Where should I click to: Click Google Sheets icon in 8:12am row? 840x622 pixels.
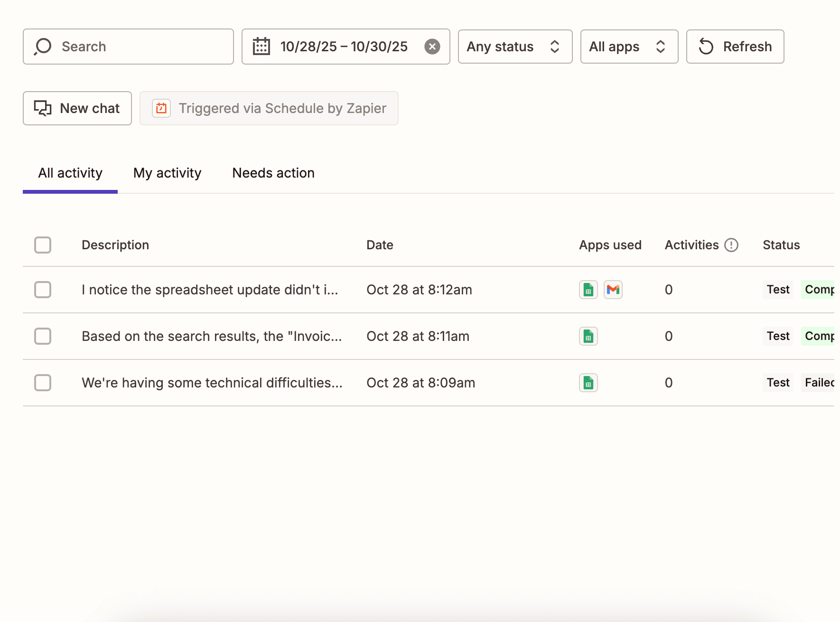point(588,290)
